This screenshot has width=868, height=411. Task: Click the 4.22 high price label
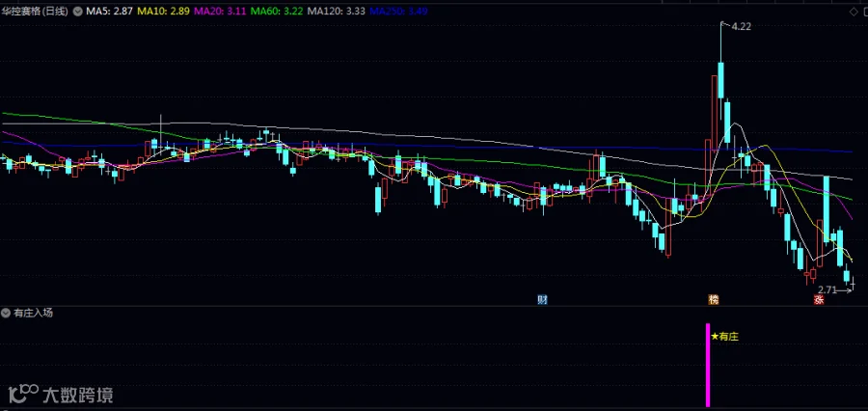coord(742,26)
